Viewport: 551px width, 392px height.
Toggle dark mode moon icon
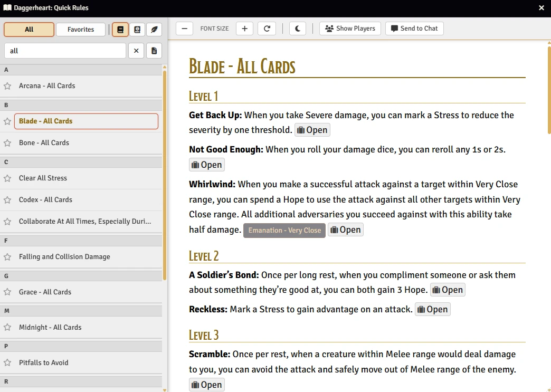pyautogui.click(x=298, y=28)
